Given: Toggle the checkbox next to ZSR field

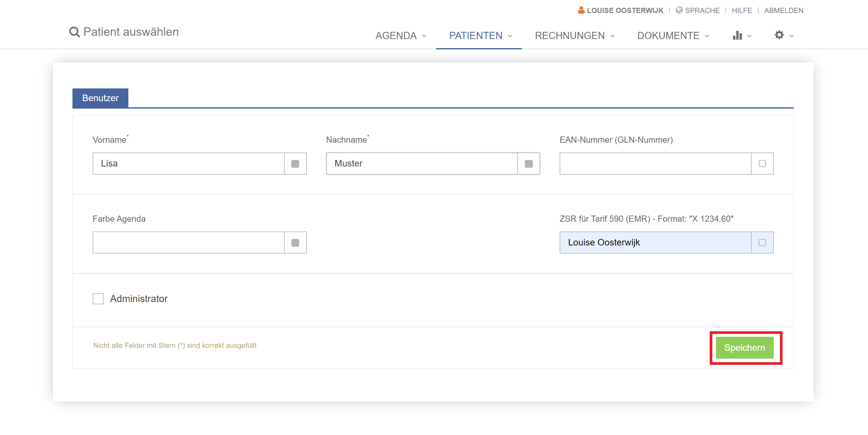Looking at the screenshot, I should 762,243.
